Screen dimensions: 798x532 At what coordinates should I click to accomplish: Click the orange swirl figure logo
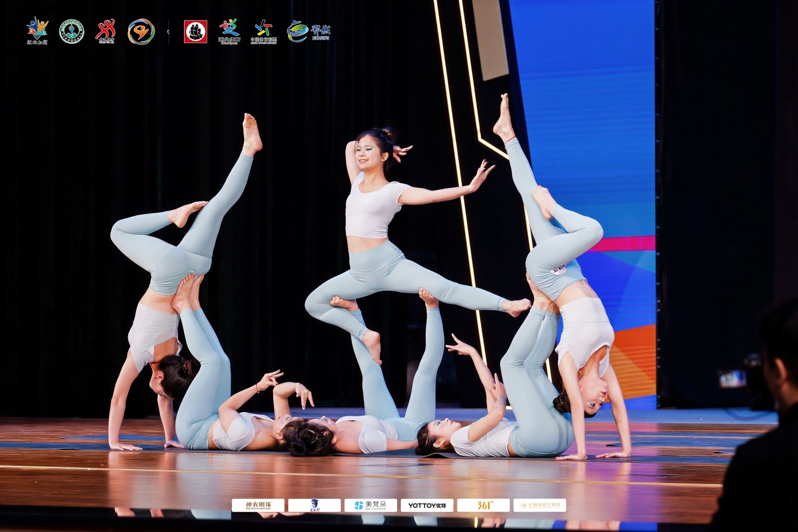(141, 32)
